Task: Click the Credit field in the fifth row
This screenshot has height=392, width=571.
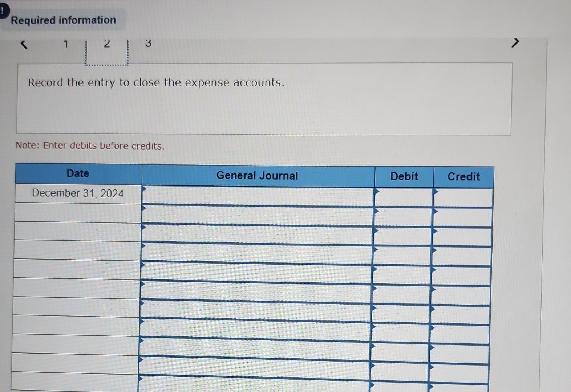Action: pyautogui.click(x=461, y=276)
